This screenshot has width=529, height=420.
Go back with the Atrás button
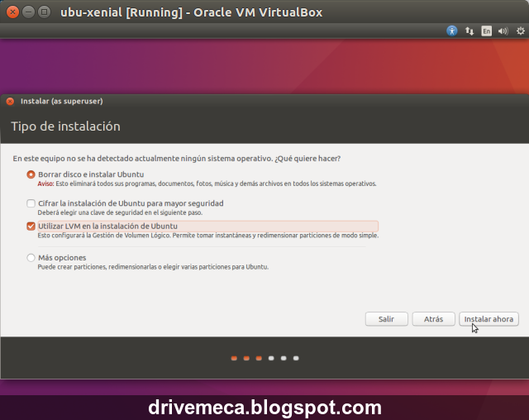point(433,319)
